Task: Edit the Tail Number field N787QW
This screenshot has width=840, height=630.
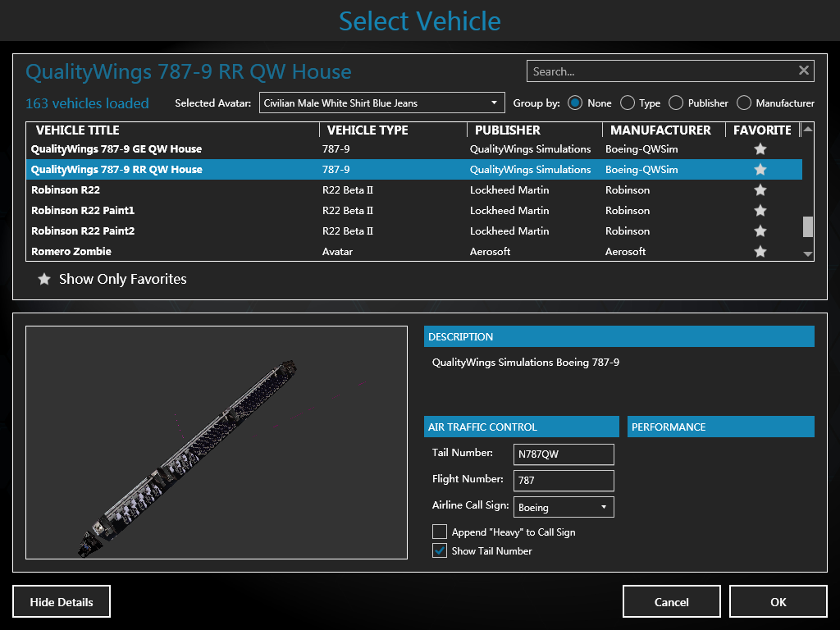Action: [564, 454]
